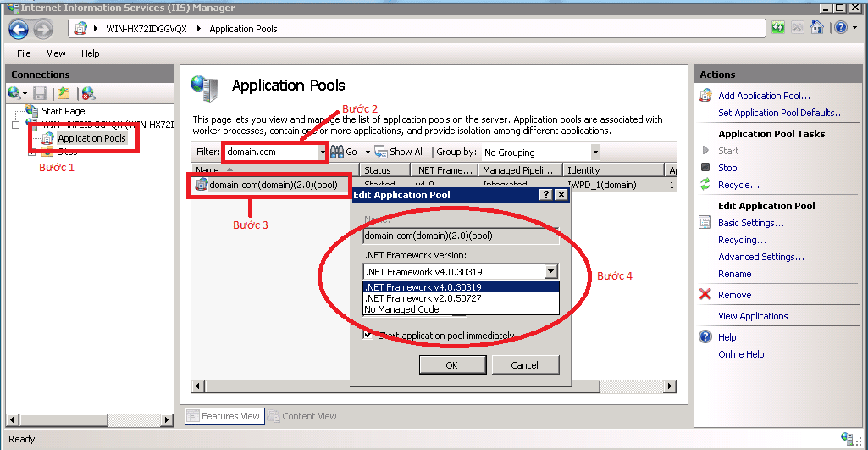The height and width of the screenshot is (450, 868).
Task: Choose the No Managed Code option
Action: point(401,309)
